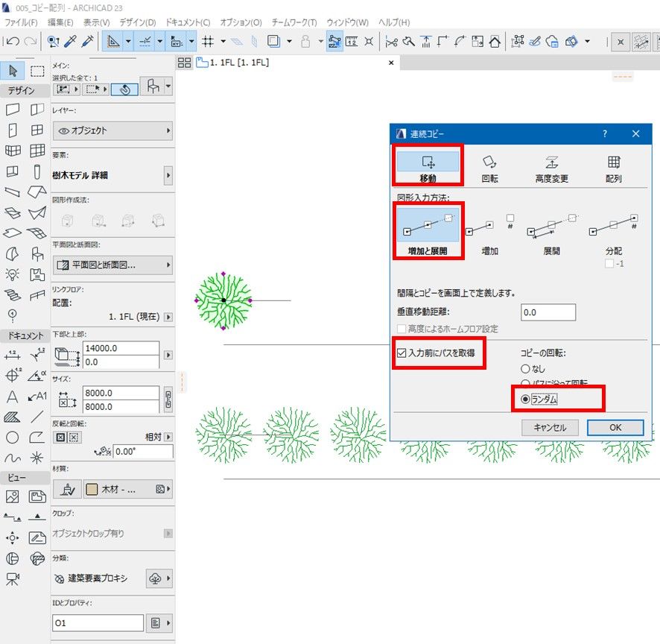Click the Undo arrow icon
Image resolution: width=660 pixels, height=644 pixels.
tap(13, 41)
